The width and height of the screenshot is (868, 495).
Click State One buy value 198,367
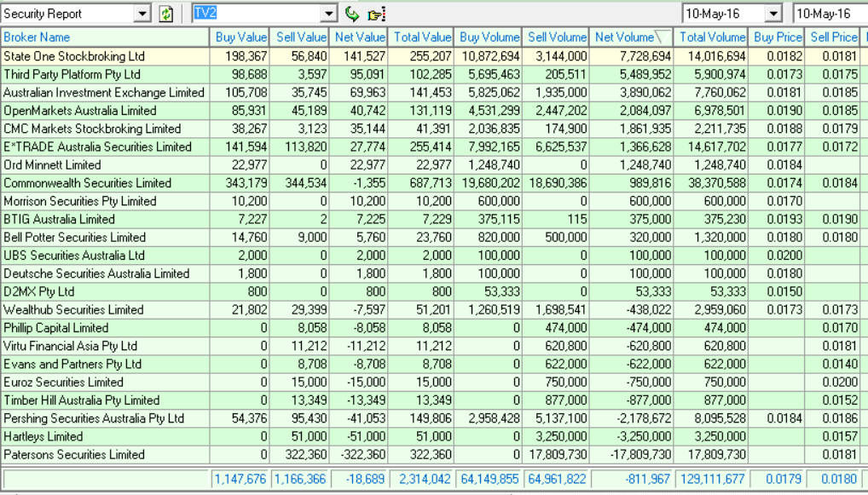(246, 56)
